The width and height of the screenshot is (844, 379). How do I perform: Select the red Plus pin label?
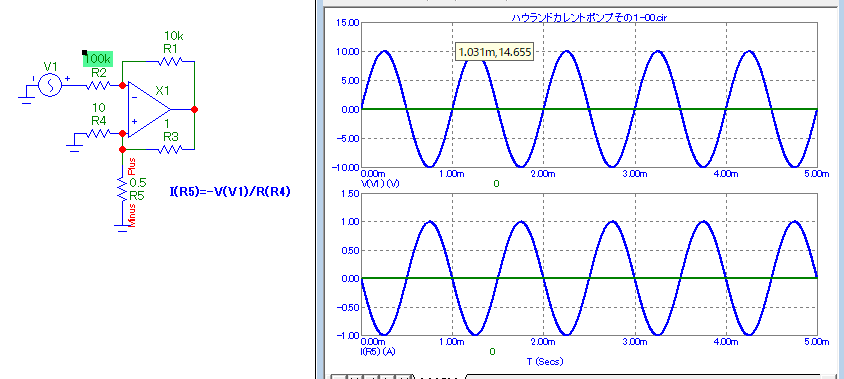[x=130, y=164]
